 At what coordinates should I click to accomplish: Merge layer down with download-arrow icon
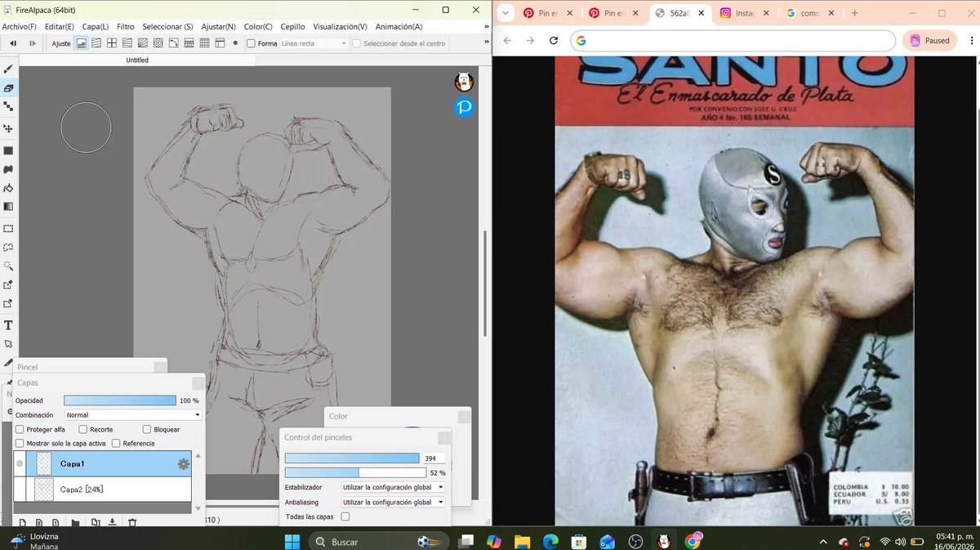pyautogui.click(x=113, y=523)
